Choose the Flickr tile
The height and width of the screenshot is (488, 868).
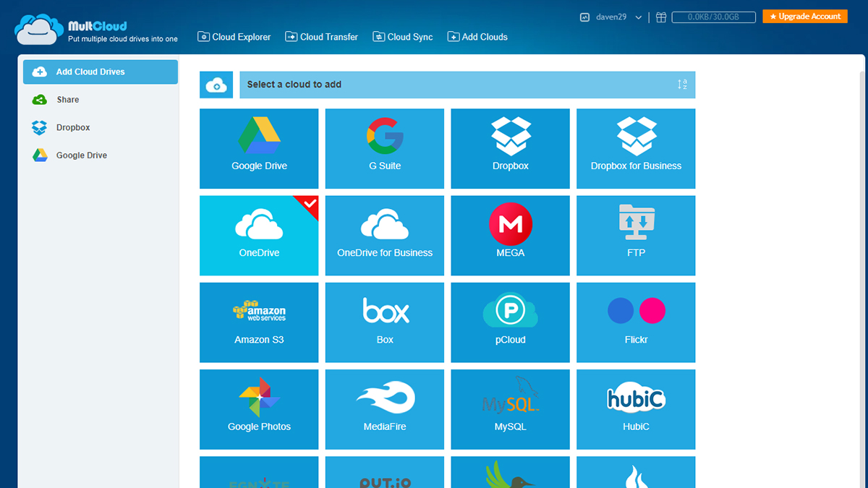(636, 322)
